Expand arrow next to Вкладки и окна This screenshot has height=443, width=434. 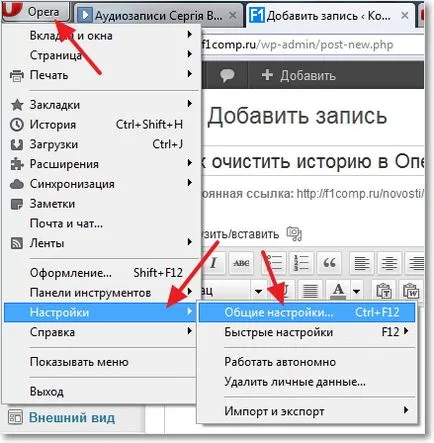point(189,34)
